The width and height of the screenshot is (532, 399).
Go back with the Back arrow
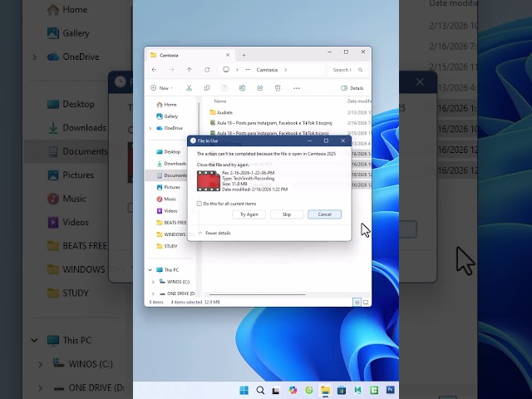tap(154, 70)
